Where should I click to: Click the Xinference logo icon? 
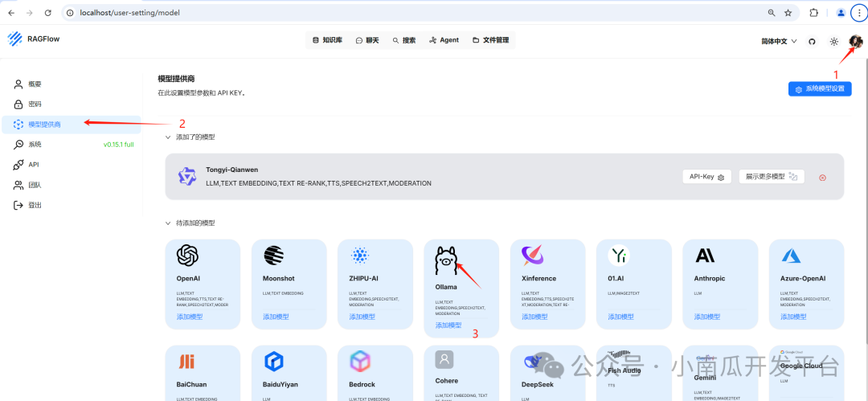click(533, 256)
